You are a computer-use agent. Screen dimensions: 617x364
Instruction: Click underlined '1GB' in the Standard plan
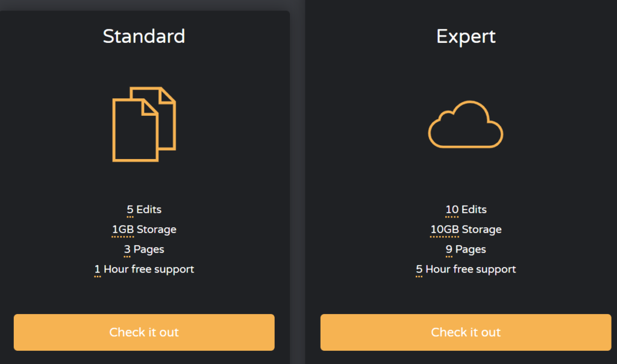[123, 230]
